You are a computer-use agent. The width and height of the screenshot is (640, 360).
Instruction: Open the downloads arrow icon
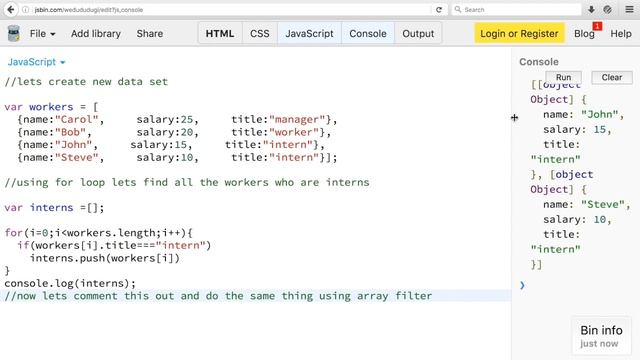[591, 9]
